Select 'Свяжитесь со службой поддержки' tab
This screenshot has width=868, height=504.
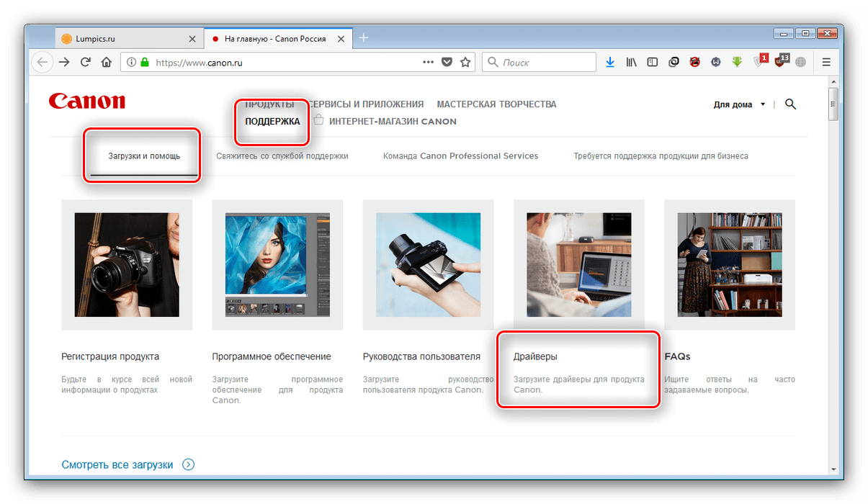pyautogui.click(x=282, y=156)
